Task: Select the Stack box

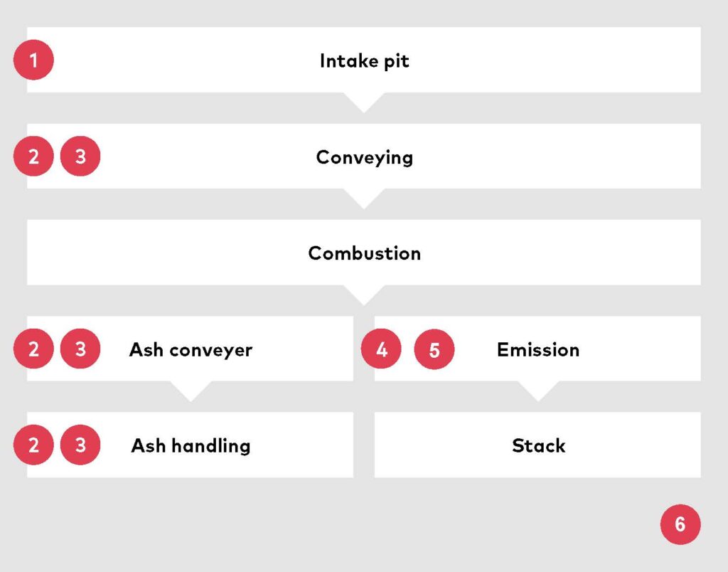Action: 537,445
